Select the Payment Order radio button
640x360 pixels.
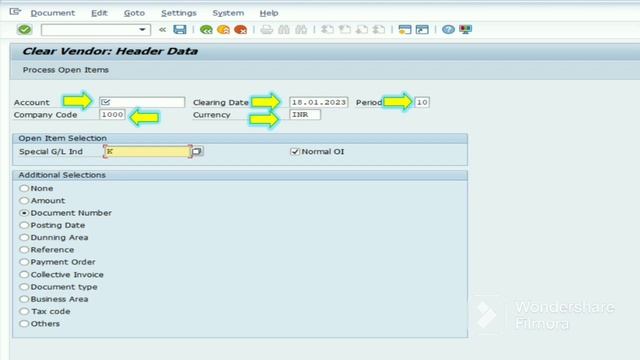click(x=24, y=262)
